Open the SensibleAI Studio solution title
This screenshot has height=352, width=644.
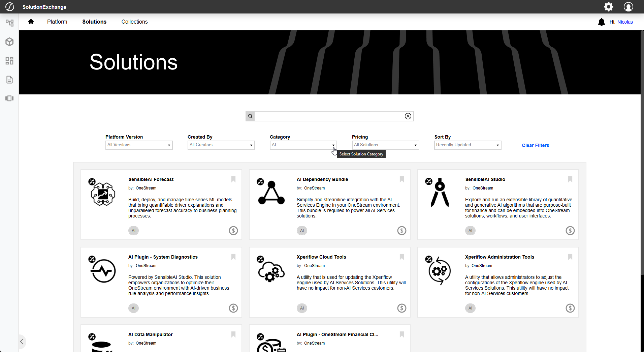click(x=485, y=179)
